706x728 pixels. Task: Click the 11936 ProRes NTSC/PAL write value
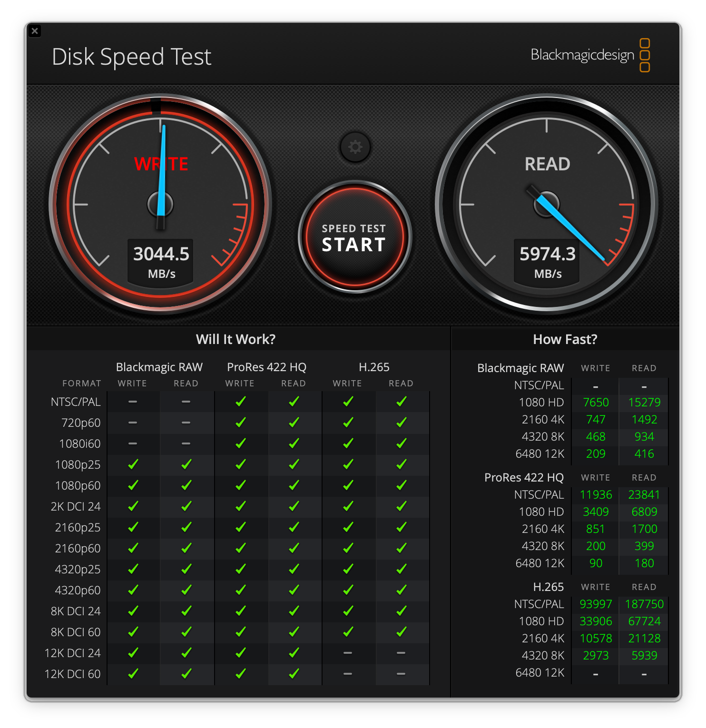596,495
